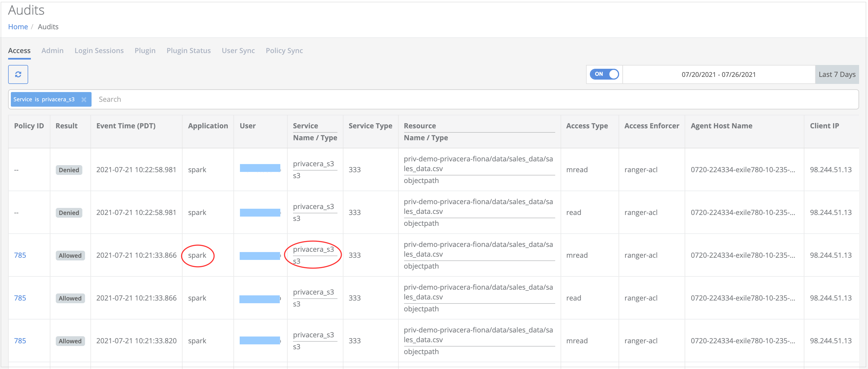Screen dimensions: 868x369
Task: Click the Event Time (PDT) column header
Action: (126, 126)
